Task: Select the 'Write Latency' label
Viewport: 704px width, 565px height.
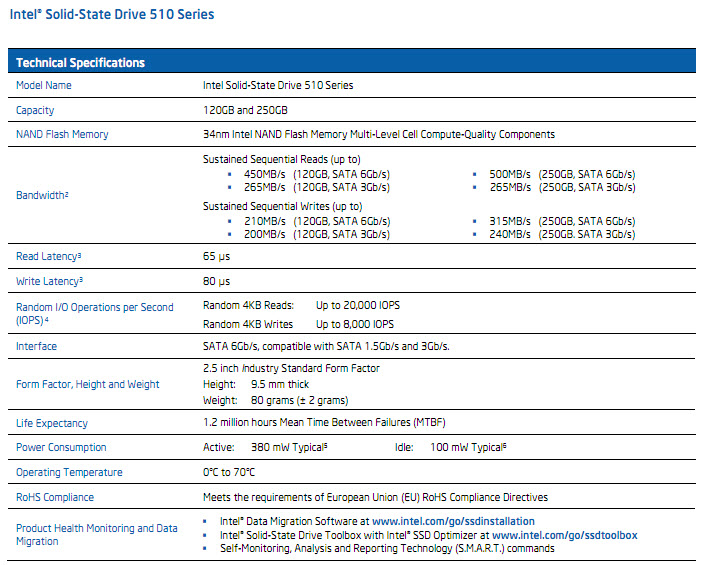Action: pos(49,282)
